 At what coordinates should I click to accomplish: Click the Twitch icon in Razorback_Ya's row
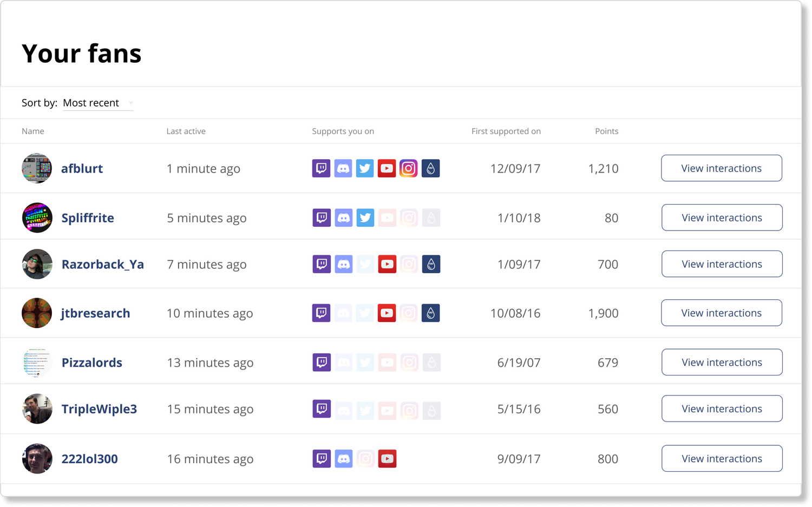coord(322,264)
